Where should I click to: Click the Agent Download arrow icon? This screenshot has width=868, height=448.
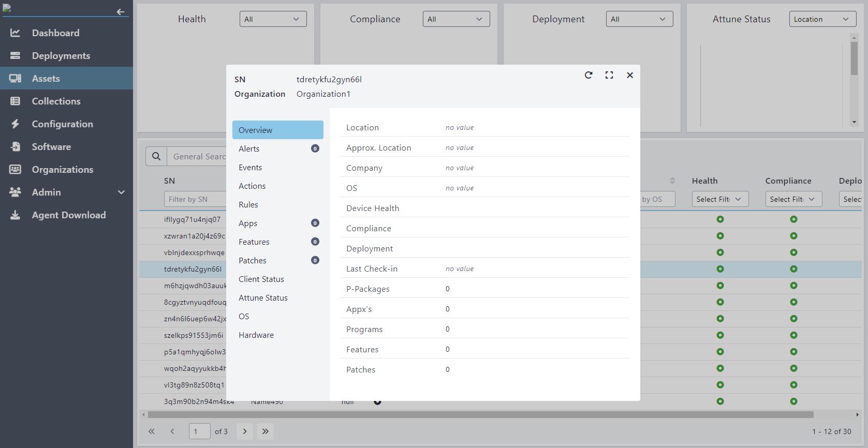pos(16,215)
